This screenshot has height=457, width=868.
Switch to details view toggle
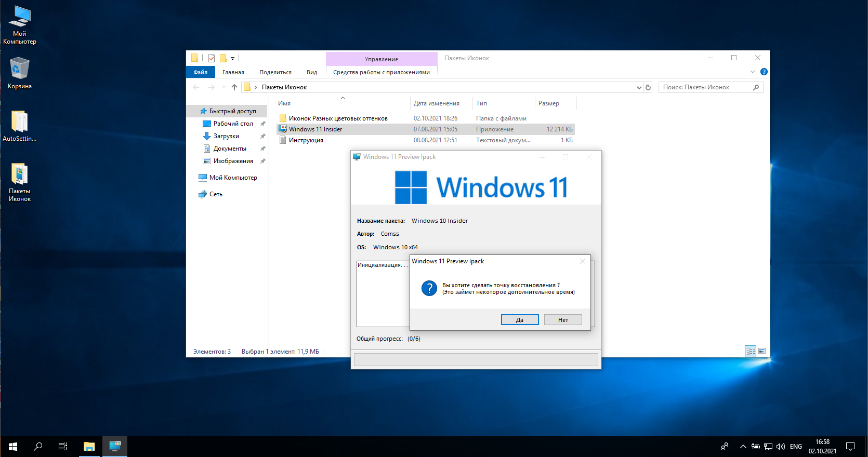tap(751, 351)
